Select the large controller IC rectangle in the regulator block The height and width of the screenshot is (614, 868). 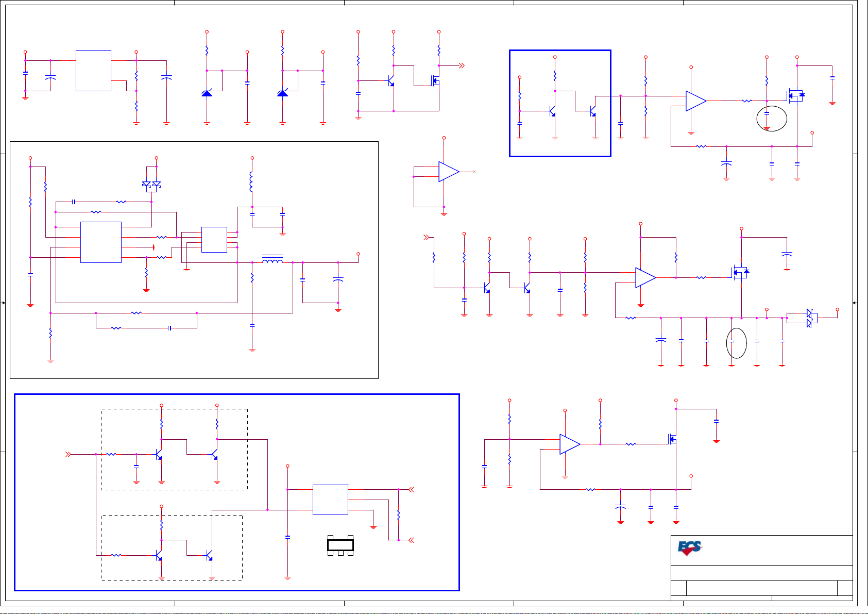click(101, 242)
